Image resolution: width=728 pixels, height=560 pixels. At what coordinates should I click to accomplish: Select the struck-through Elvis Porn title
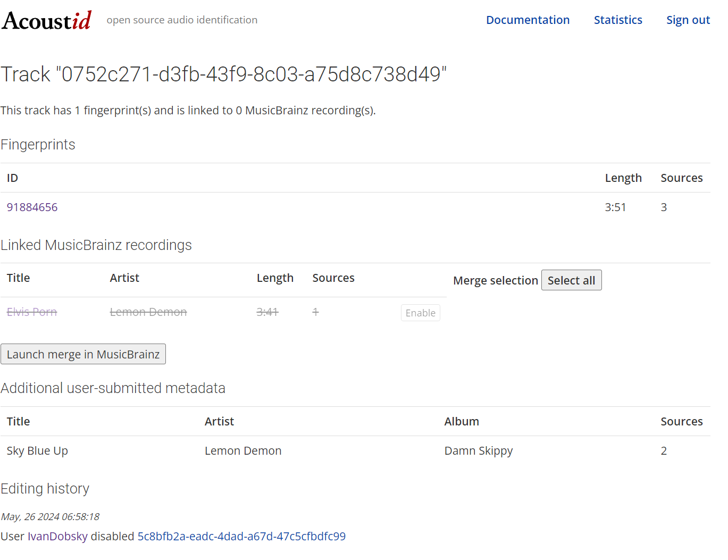31,312
